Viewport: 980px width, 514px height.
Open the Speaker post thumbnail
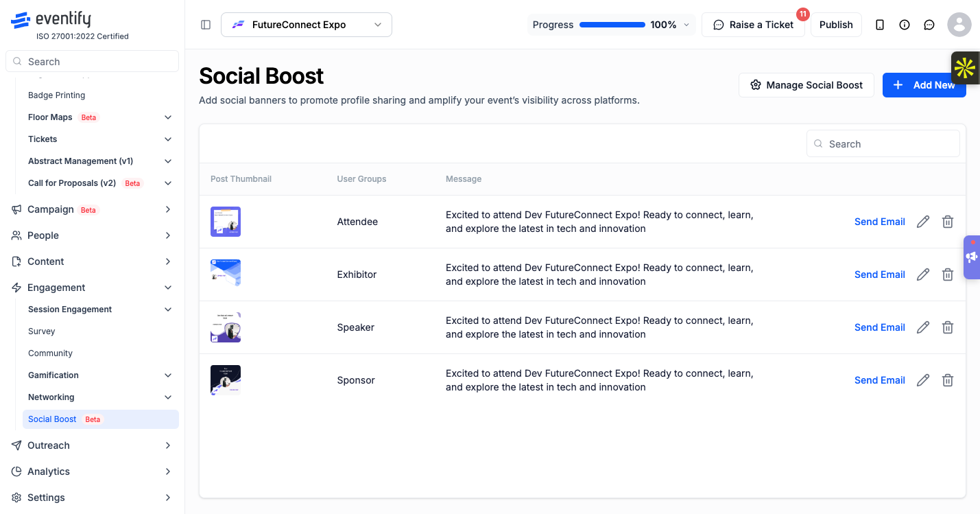coord(226,327)
